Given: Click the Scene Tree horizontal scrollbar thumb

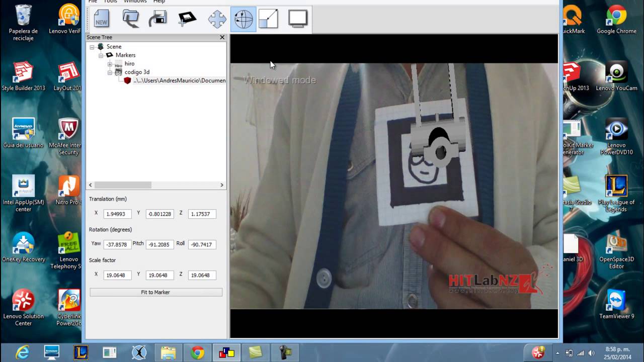Looking at the screenshot, I should (x=123, y=185).
